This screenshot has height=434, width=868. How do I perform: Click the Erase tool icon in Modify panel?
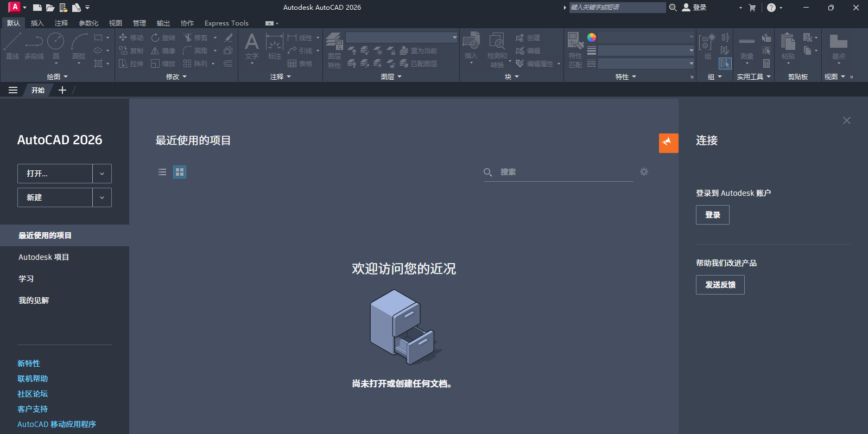229,37
